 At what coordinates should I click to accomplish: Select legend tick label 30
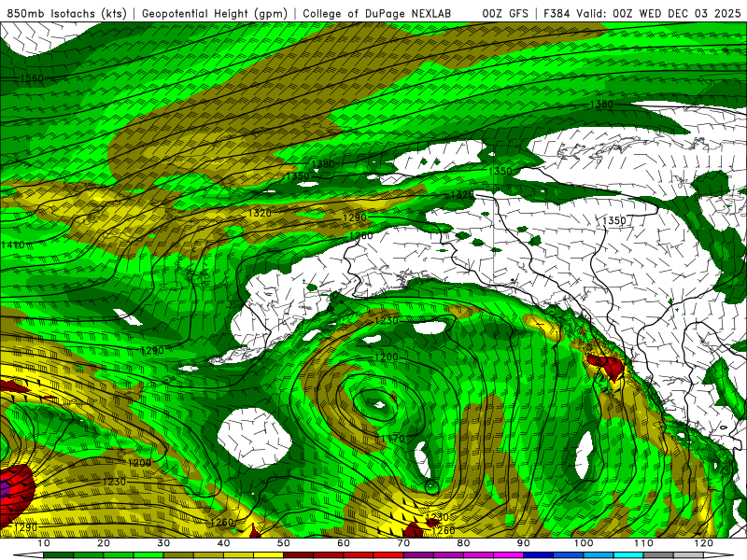pos(163,543)
